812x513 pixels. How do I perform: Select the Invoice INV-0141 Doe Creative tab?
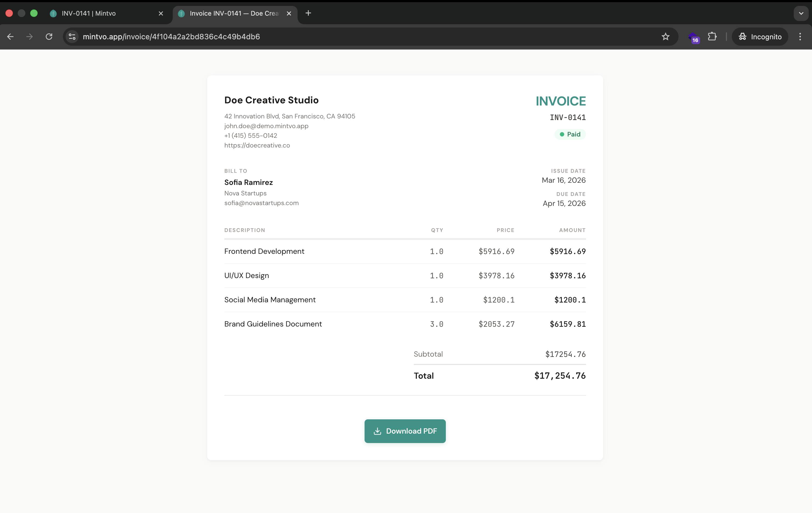click(x=233, y=13)
